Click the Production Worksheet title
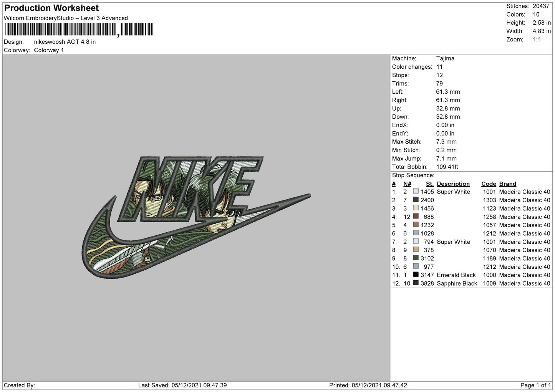Screen dimensions: 555x392 coord(51,8)
